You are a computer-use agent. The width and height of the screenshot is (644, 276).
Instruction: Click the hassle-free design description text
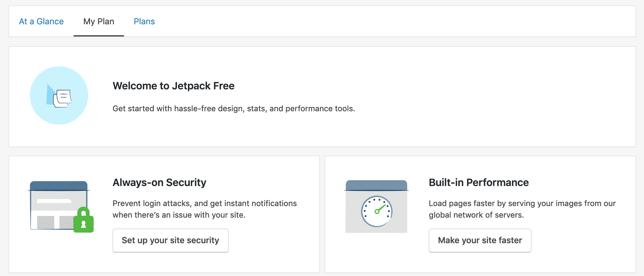point(234,109)
